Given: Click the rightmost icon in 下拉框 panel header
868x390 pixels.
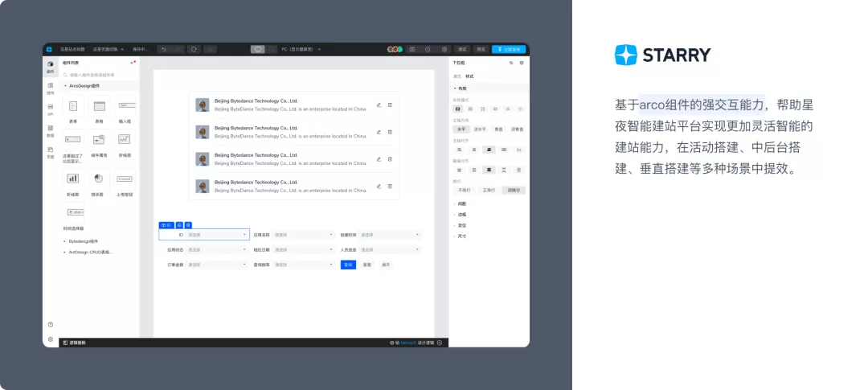Looking at the screenshot, I should click(x=522, y=63).
